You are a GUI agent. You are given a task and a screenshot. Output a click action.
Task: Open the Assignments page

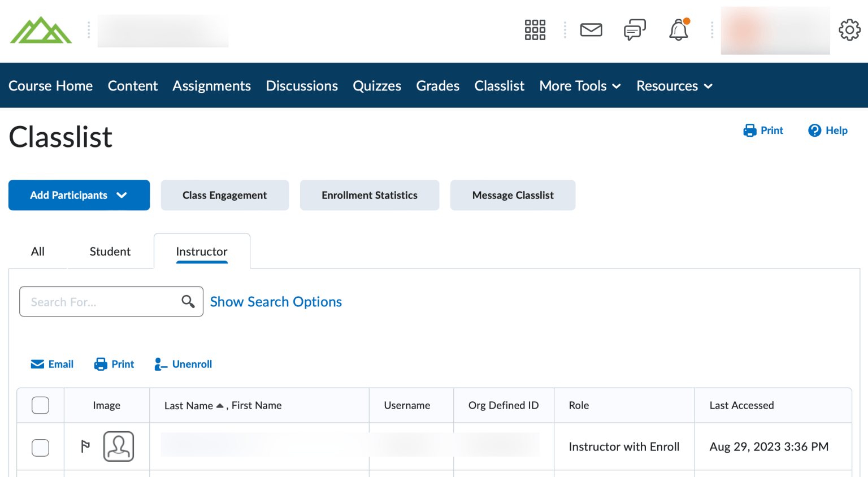pos(212,86)
